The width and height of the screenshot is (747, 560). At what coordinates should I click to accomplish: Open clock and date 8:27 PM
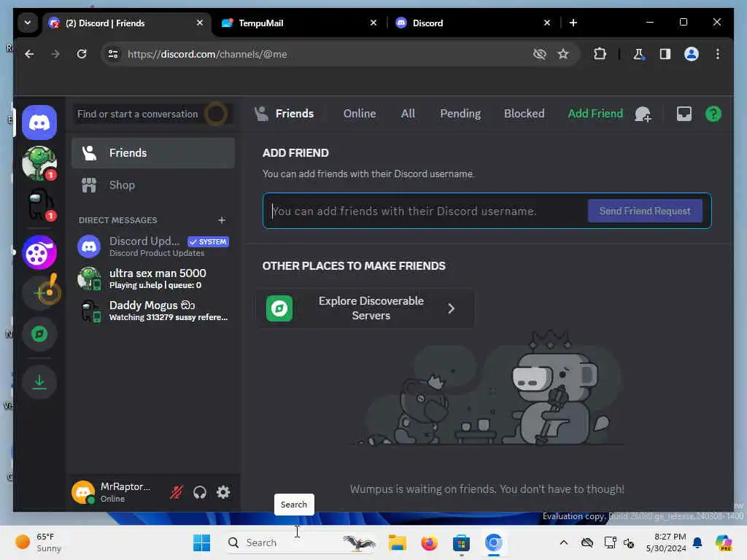coord(665,542)
